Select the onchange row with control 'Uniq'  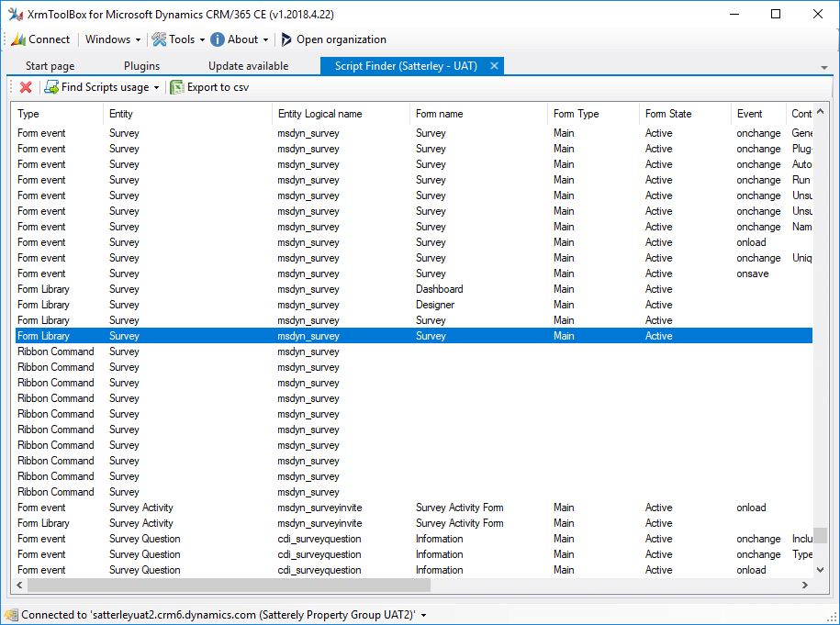tap(412, 258)
